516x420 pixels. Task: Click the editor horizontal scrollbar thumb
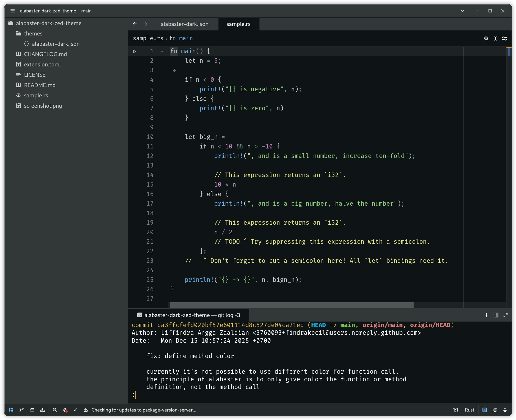tap(292, 305)
